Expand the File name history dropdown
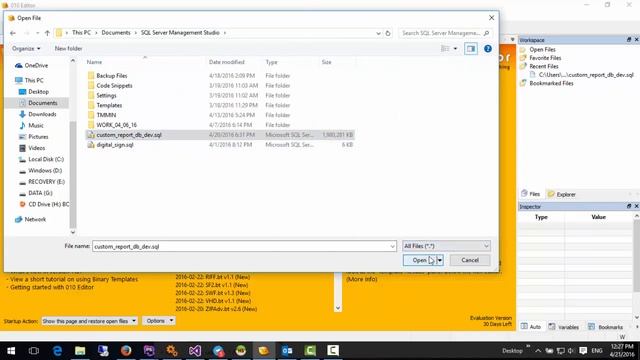Image resolution: width=640 pixels, height=360 pixels. (392, 246)
